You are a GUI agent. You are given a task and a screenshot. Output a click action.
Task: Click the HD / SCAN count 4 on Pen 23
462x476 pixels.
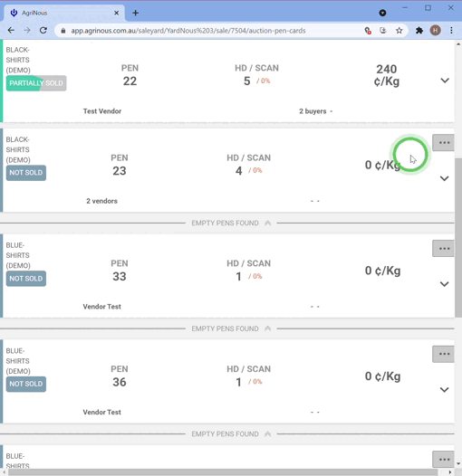click(239, 171)
